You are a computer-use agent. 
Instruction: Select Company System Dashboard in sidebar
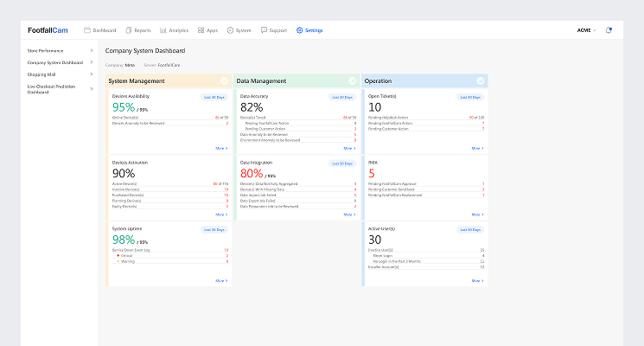55,62
